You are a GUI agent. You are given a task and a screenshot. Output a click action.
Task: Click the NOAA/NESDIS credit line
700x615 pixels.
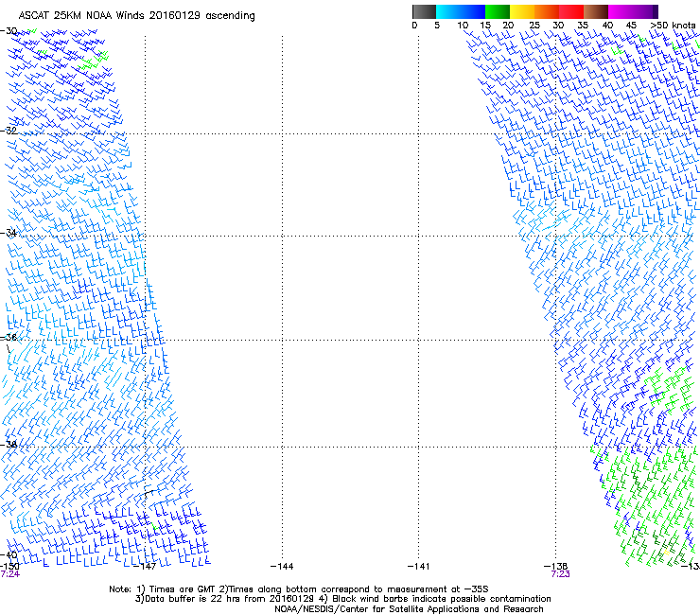click(409, 609)
